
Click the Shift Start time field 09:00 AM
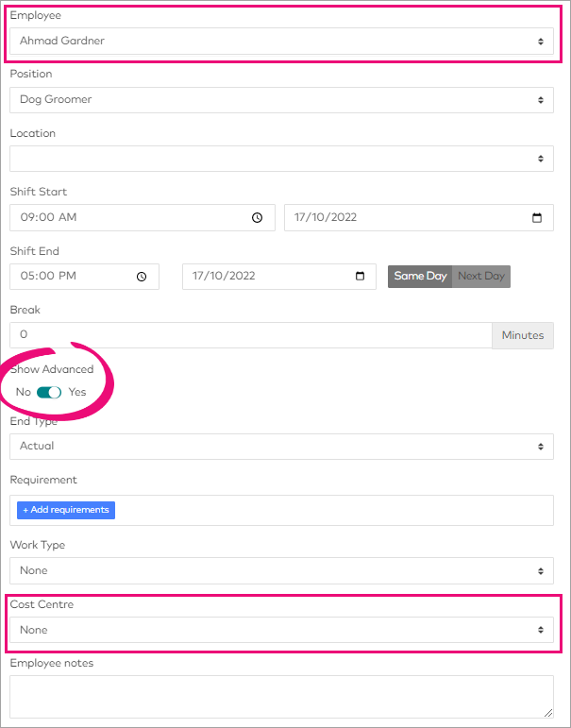coord(123,217)
